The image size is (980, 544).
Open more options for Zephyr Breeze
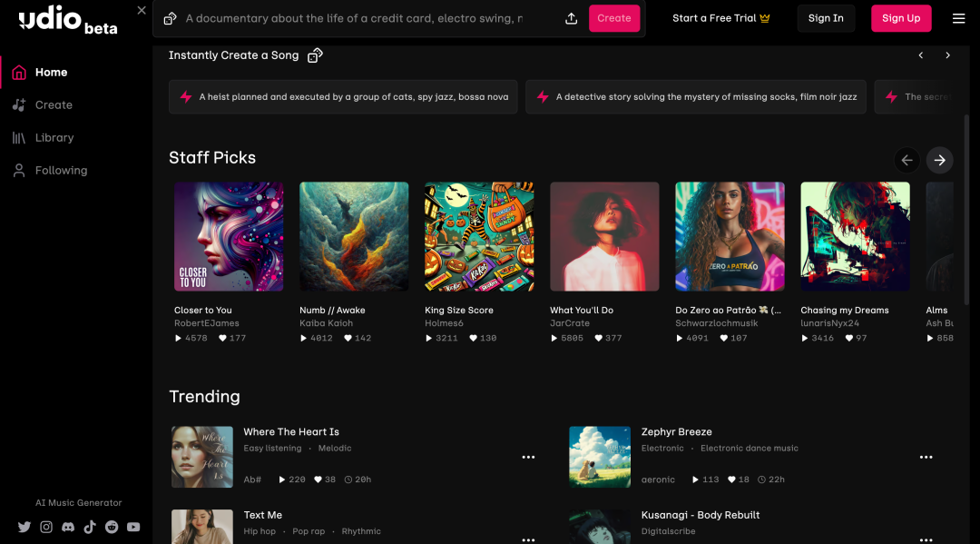tap(926, 457)
